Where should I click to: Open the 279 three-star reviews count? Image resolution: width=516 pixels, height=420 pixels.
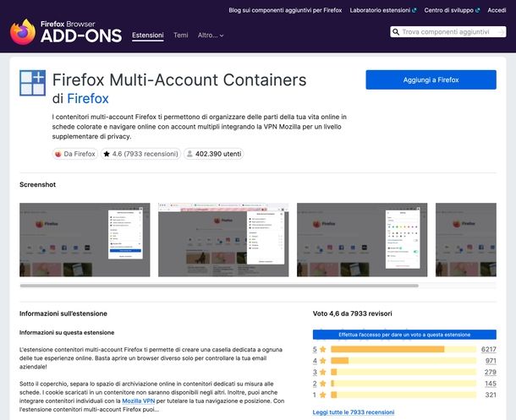pyautogui.click(x=491, y=372)
